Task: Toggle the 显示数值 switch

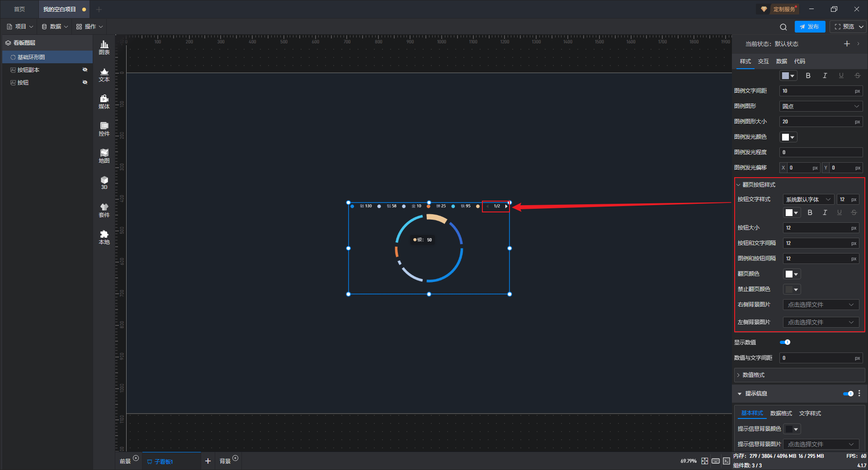Action: [x=785, y=342]
